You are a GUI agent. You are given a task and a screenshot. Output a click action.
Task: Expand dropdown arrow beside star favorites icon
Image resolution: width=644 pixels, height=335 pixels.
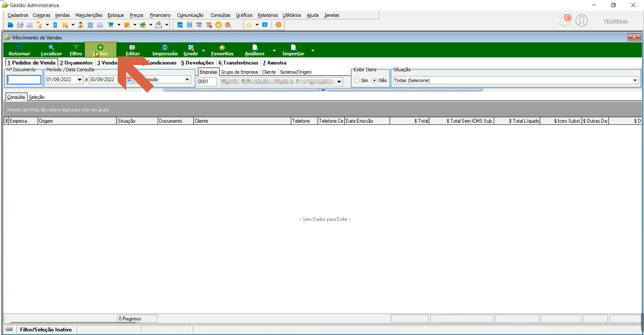tap(257, 25)
